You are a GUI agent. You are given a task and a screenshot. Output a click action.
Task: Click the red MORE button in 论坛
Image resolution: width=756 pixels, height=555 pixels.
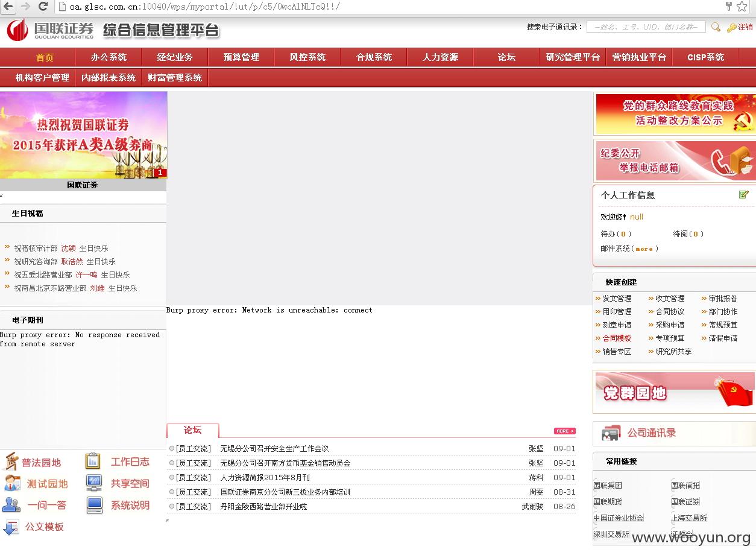pos(565,431)
